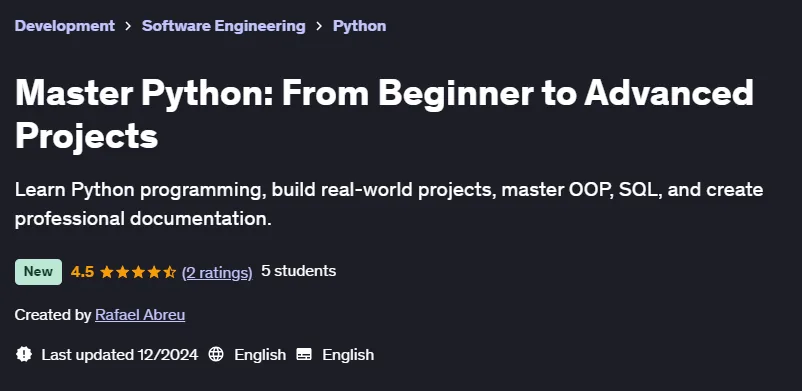The image size is (802, 391).
Task: Open the Development breadcrumb category
Action: (x=64, y=26)
